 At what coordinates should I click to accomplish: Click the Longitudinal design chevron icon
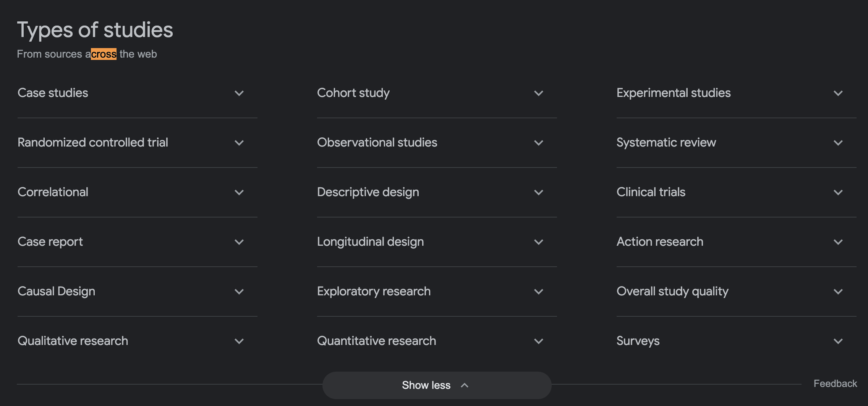click(x=539, y=242)
